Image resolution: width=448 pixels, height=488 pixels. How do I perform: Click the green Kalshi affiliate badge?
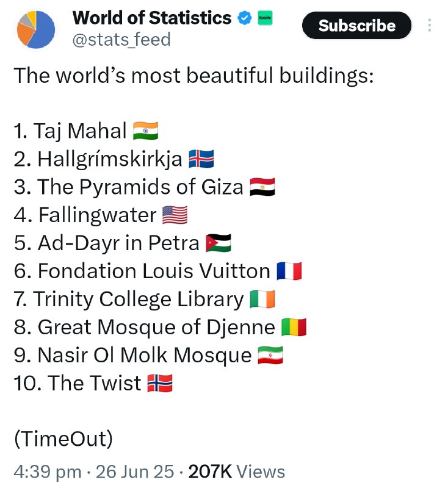(265, 18)
